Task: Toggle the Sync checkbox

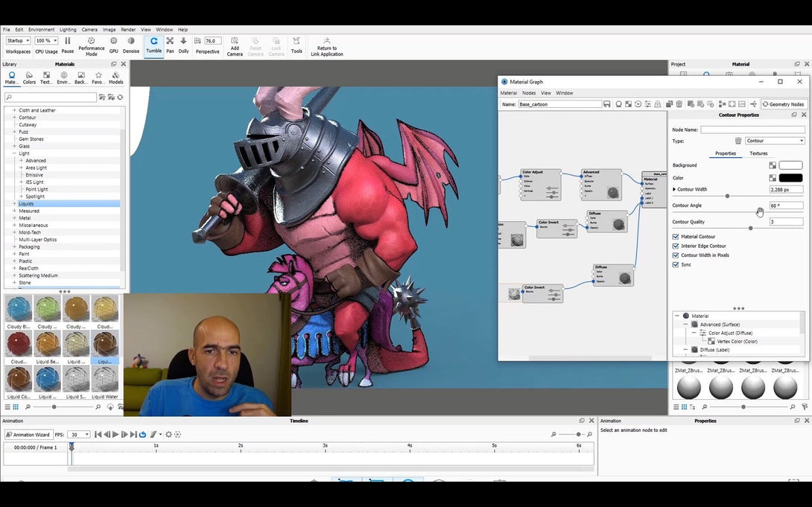Action: coord(675,264)
